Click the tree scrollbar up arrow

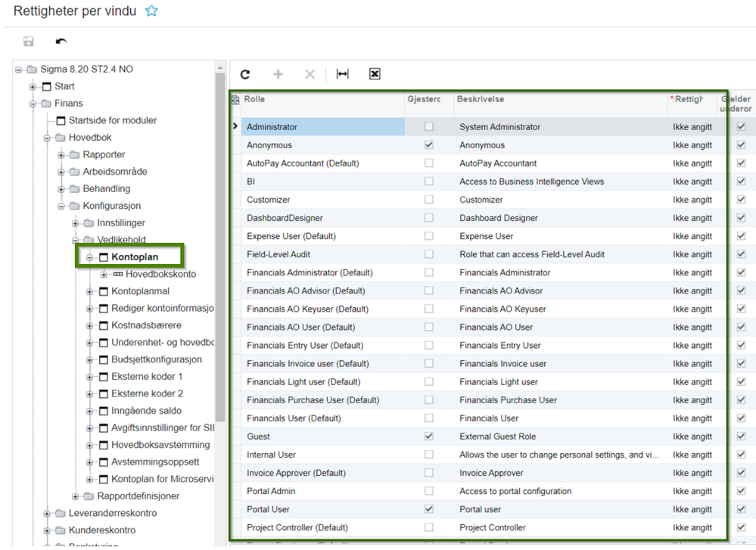220,68
